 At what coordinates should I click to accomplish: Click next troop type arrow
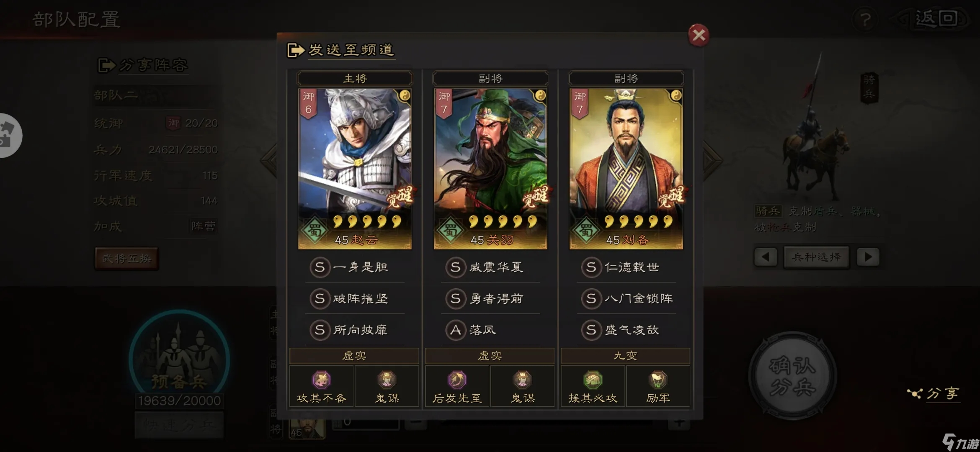click(868, 257)
